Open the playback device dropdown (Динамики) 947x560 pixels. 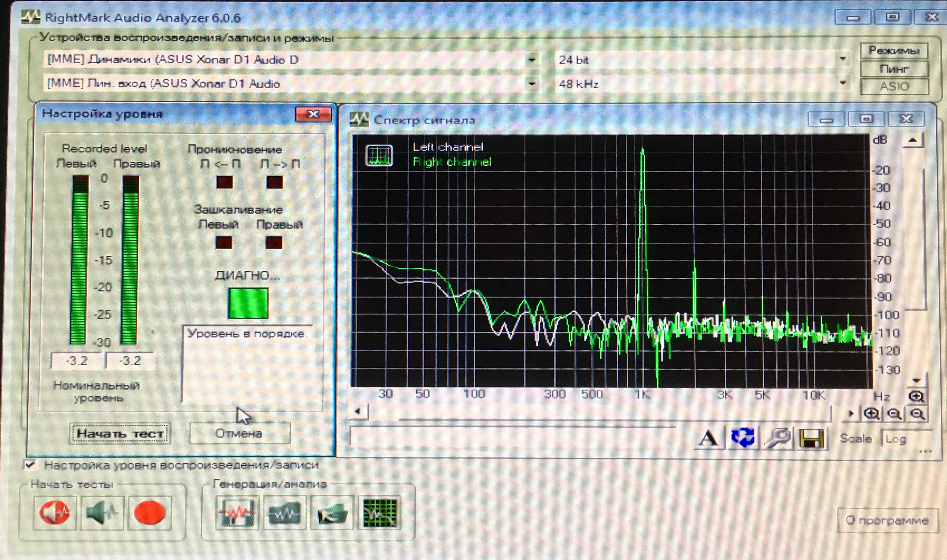[532, 60]
